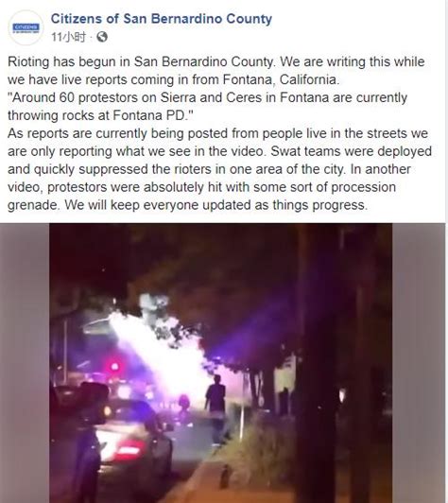The image size is (448, 503).
Task: Click the 'Rioting has begun' opening line
Action: coord(216,61)
